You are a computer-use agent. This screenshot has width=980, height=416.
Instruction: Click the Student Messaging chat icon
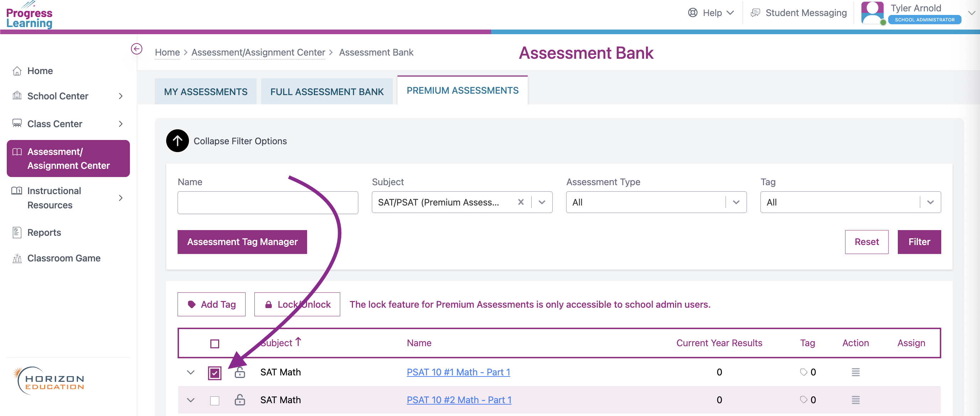pyautogui.click(x=755, y=12)
